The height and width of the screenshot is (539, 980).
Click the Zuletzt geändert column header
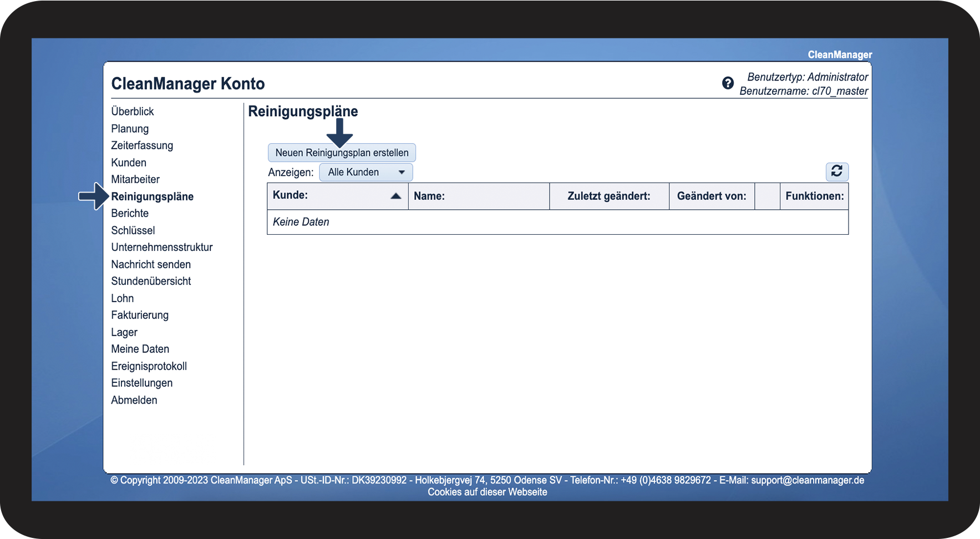(609, 196)
